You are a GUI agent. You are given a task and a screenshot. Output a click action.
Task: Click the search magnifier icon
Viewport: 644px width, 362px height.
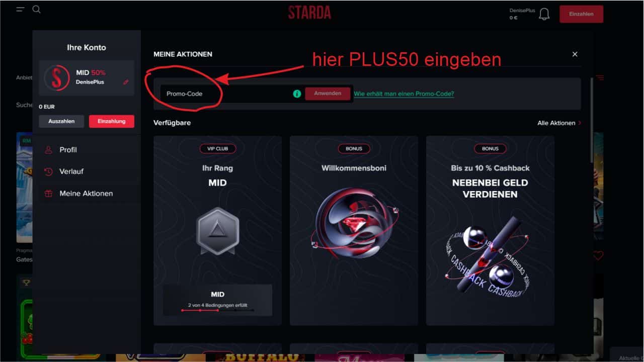tap(36, 10)
